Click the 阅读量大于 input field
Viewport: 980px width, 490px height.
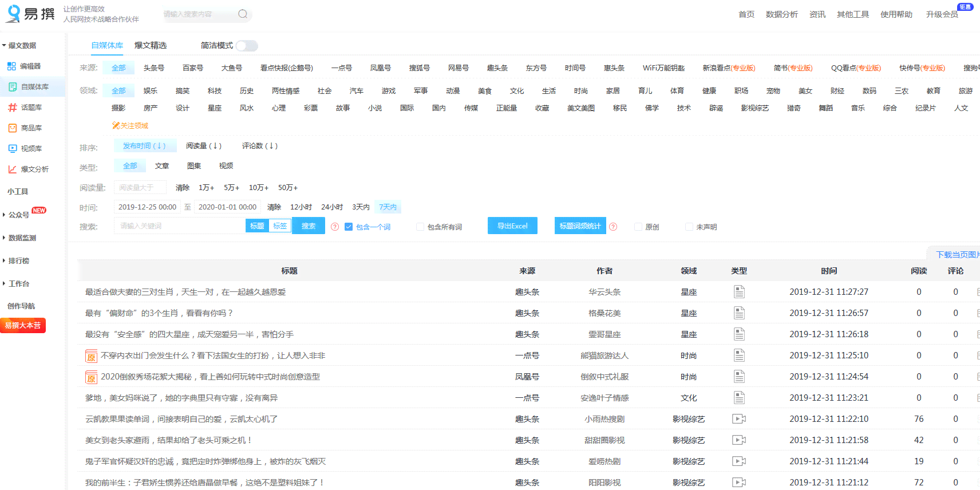click(x=140, y=188)
